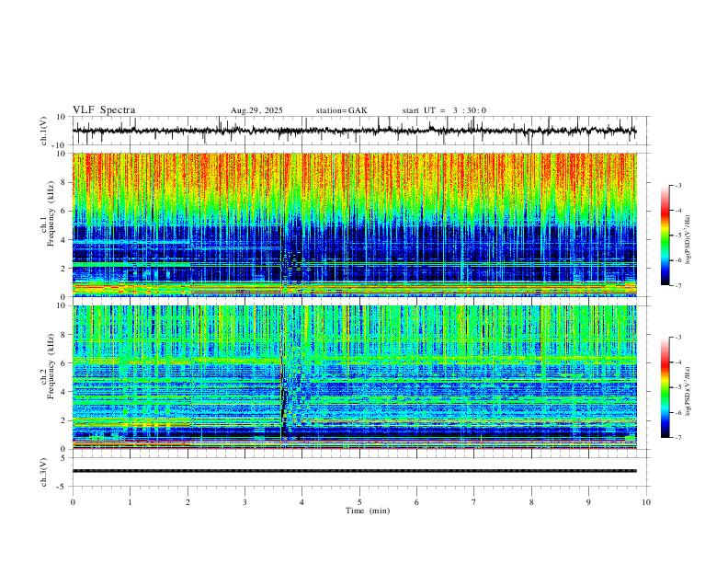The height and width of the screenshot is (563, 728).
Task: Click the ch.1 colorbar 'log(PSD)(V²/Hz)' label
Action: [688, 239]
